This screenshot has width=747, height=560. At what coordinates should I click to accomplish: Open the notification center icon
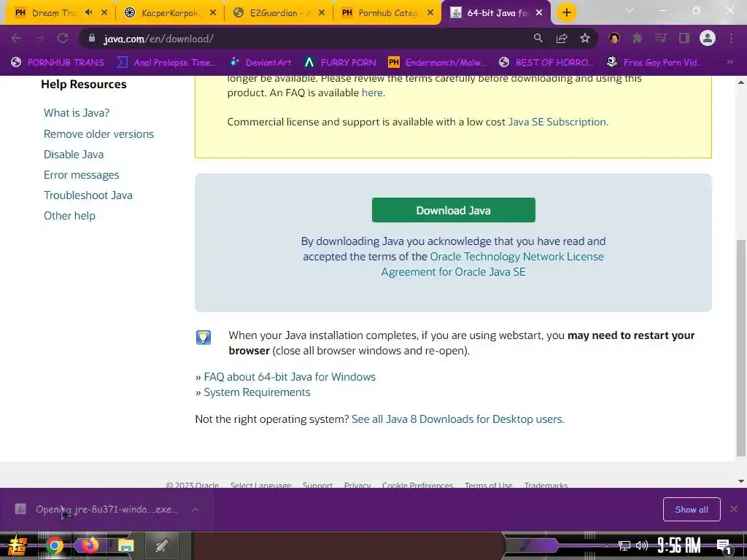tap(724, 546)
